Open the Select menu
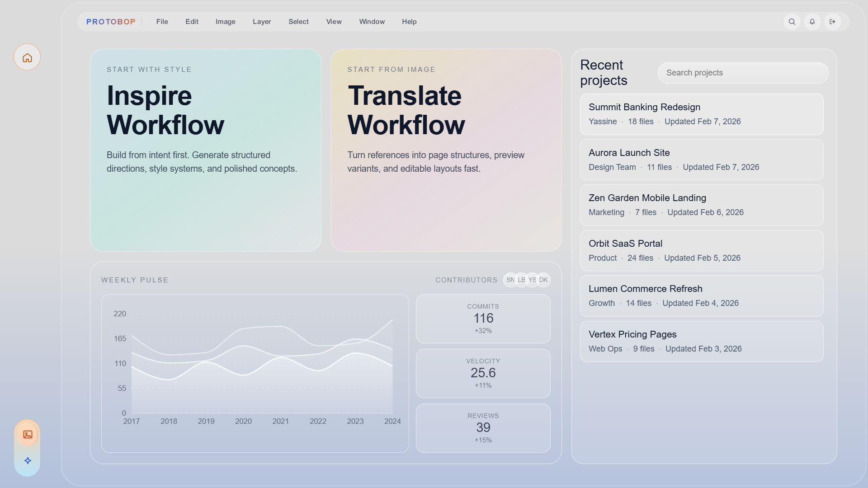Viewport: 868px width, 488px height. (298, 22)
